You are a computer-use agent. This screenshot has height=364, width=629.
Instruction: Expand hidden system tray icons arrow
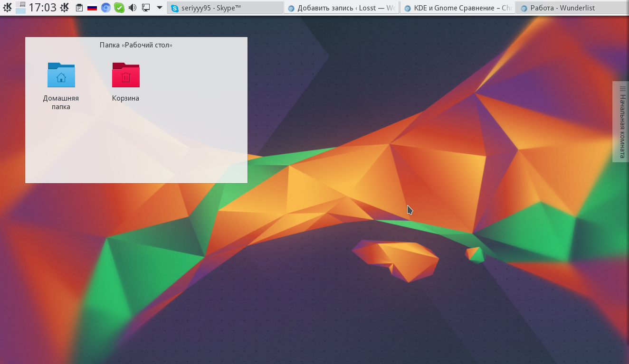pos(160,8)
